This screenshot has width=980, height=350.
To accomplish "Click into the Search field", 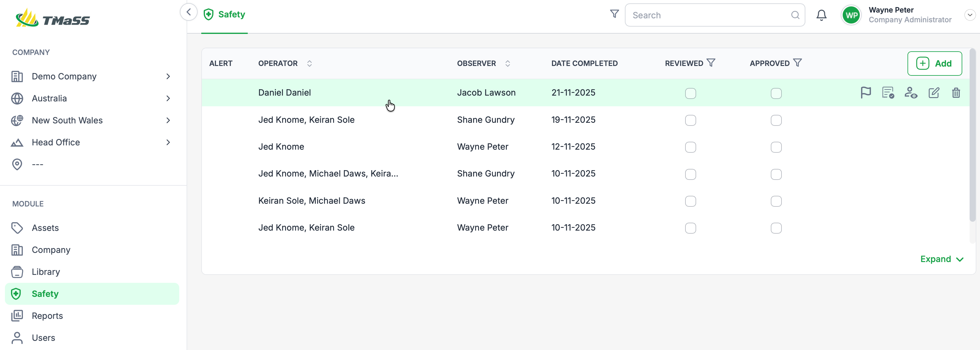I will point(707,15).
